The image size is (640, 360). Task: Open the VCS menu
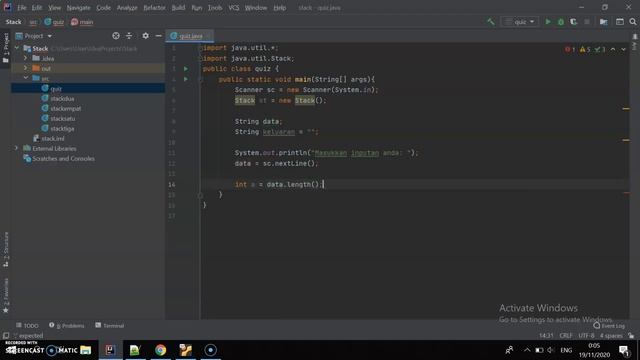pos(233,8)
